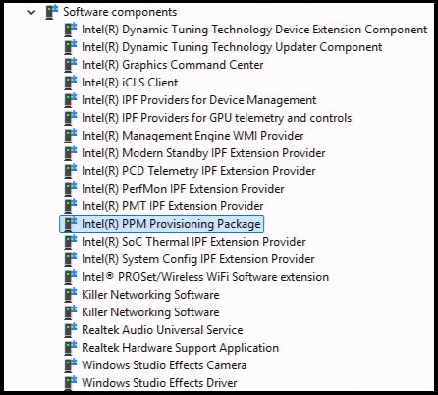
Task: Click the PMT IPF Extension Provider icon
Action: pyautogui.click(x=71, y=206)
